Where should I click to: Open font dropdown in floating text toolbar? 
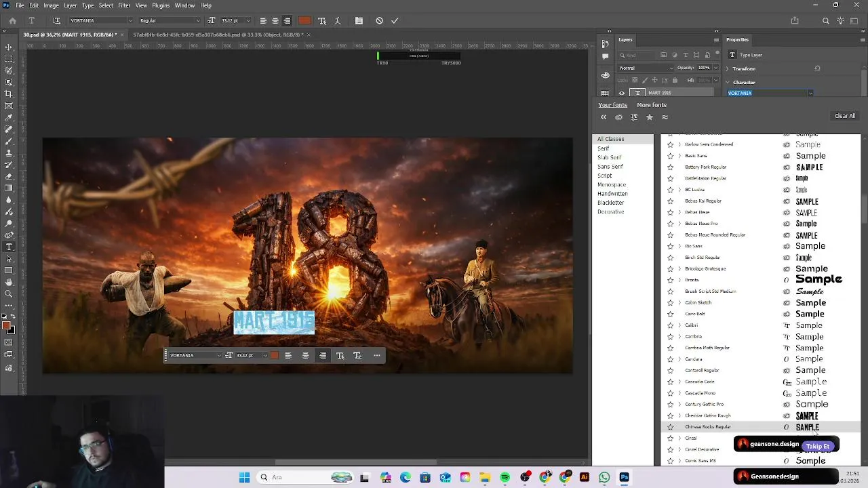coord(218,355)
